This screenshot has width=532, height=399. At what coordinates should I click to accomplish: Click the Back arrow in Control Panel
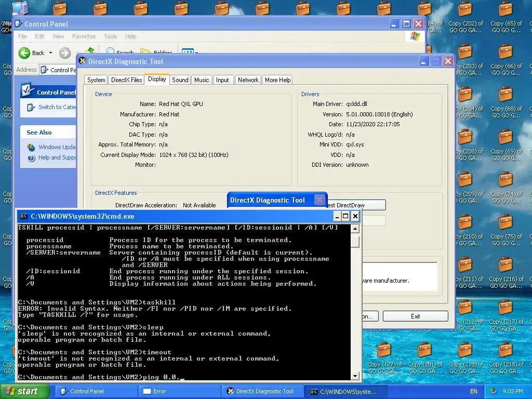[24, 53]
